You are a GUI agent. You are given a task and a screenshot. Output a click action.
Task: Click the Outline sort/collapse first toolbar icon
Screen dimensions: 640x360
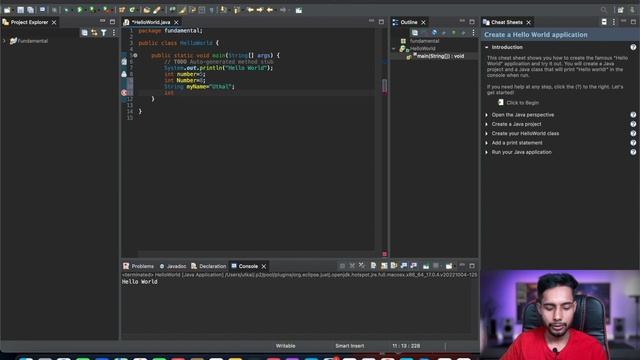[415, 33]
